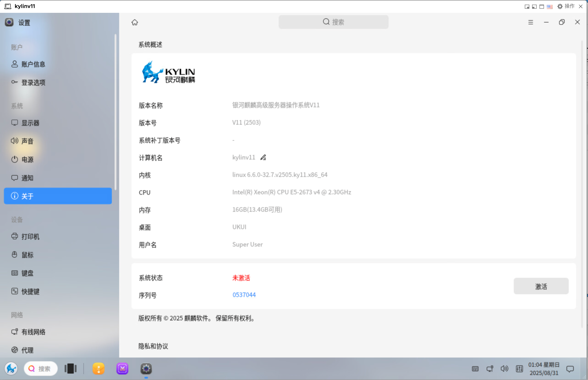Open the 显示器 display settings

click(30, 123)
